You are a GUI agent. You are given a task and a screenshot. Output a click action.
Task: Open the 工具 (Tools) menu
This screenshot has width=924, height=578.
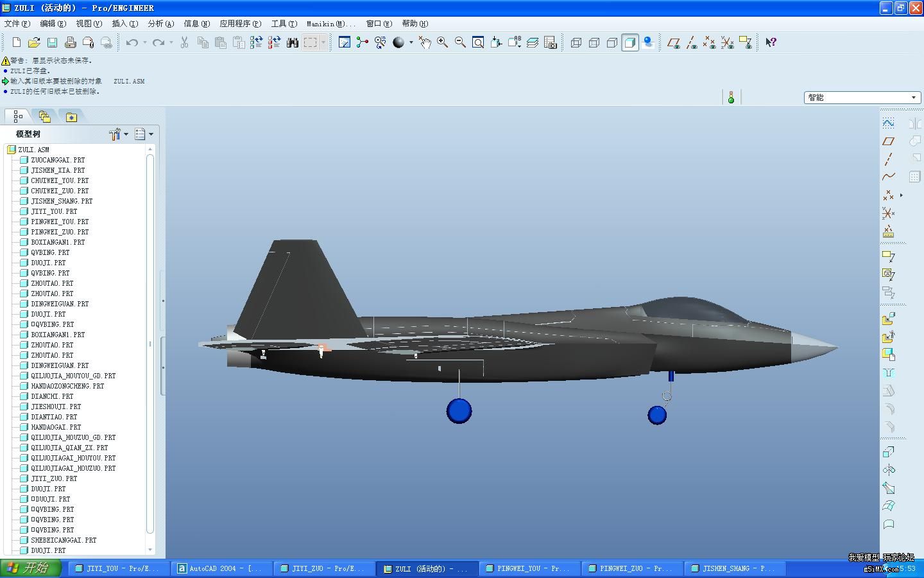tap(284, 24)
